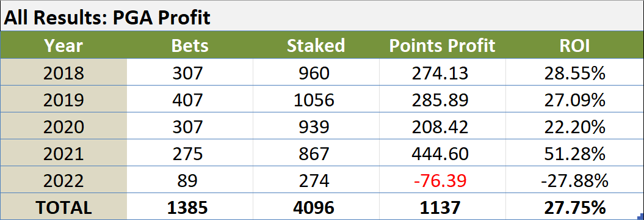Click the total ROI cell 27.75%
Image resolution: width=644 pixels, height=220 pixels.
click(574, 207)
